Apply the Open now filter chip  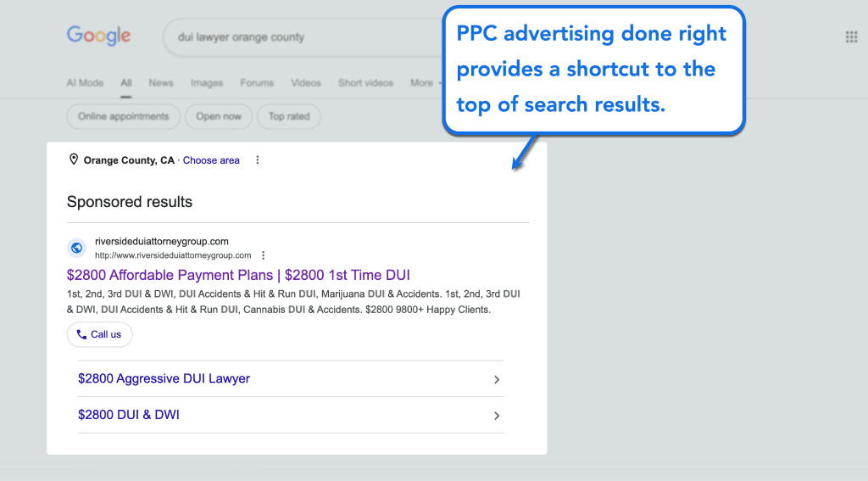[219, 116]
